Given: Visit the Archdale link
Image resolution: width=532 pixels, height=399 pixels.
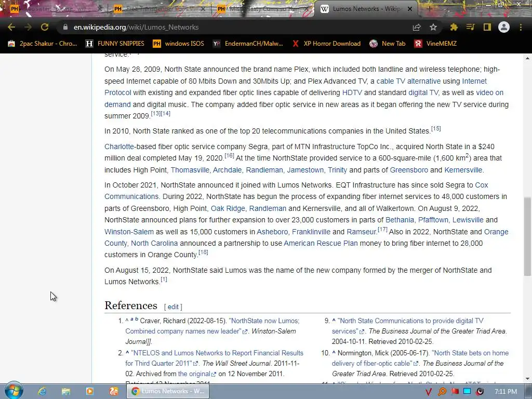Looking at the screenshot, I should [x=228, y=170].
